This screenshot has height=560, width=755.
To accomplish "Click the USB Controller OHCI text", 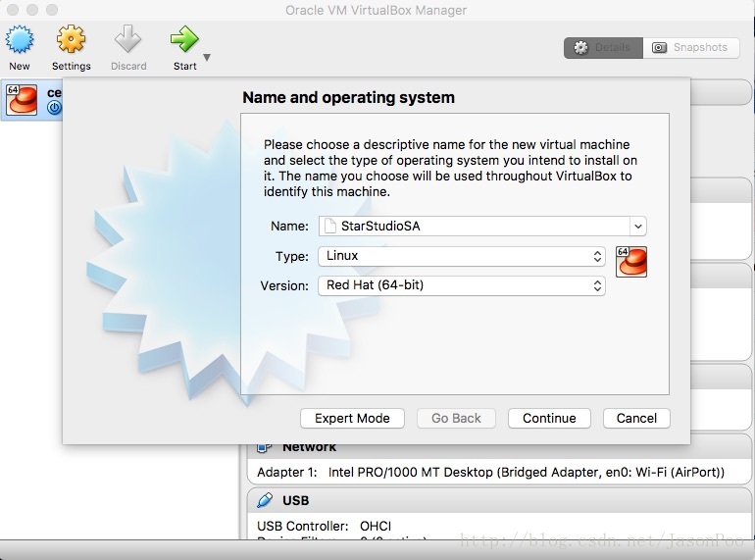I will pos(324,526).
